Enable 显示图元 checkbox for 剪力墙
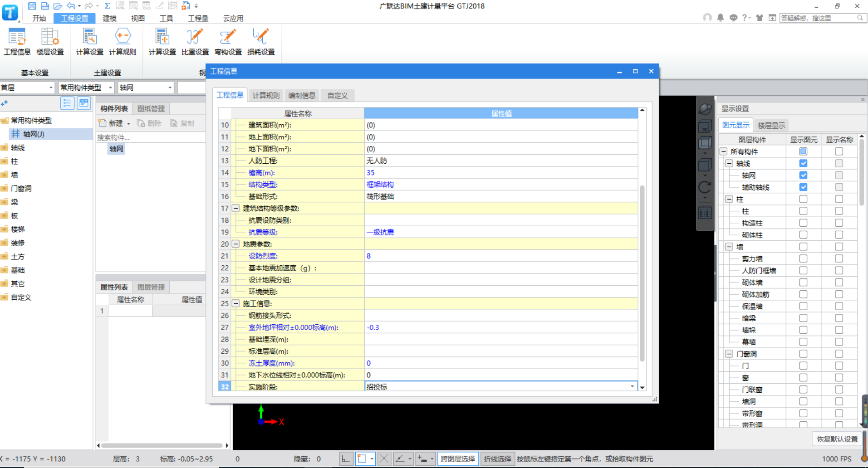 pyautogui.click(x=803, y=258)
